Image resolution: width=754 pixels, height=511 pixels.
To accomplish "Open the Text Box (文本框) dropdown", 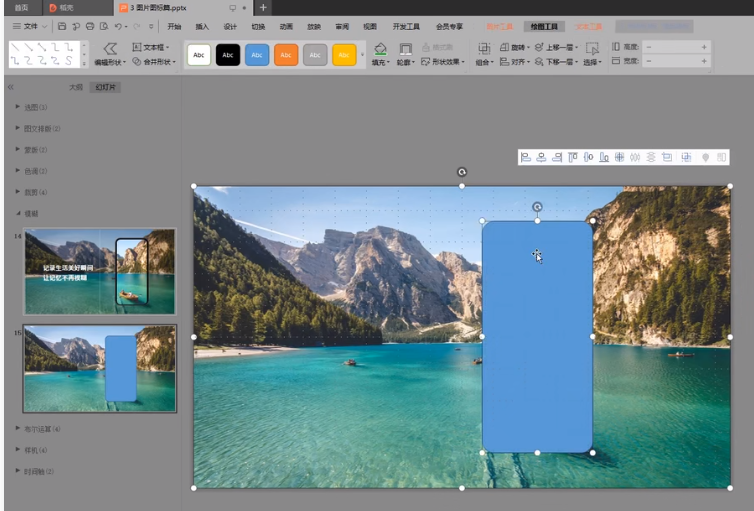I will click(151, 47).
